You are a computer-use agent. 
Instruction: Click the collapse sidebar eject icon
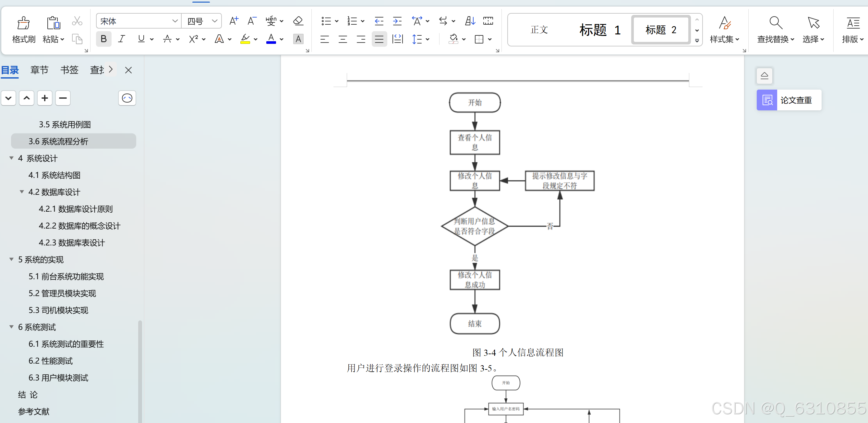[x=764, y=76]
